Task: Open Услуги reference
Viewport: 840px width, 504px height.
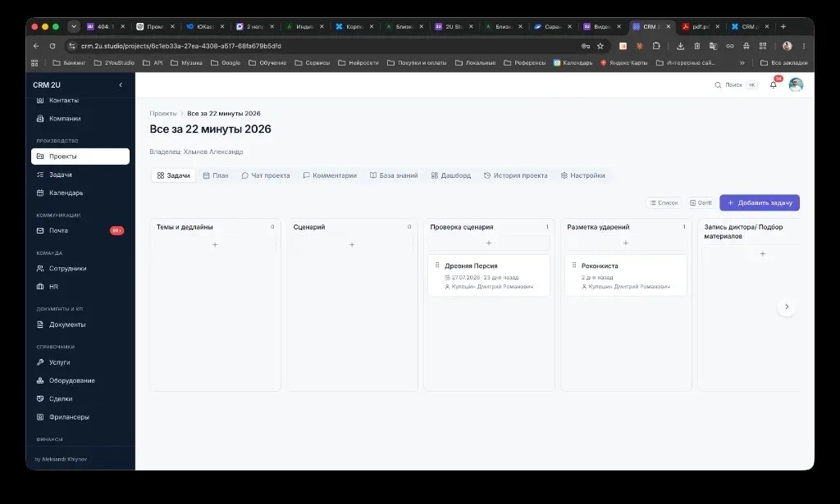Action: point(80,362)
